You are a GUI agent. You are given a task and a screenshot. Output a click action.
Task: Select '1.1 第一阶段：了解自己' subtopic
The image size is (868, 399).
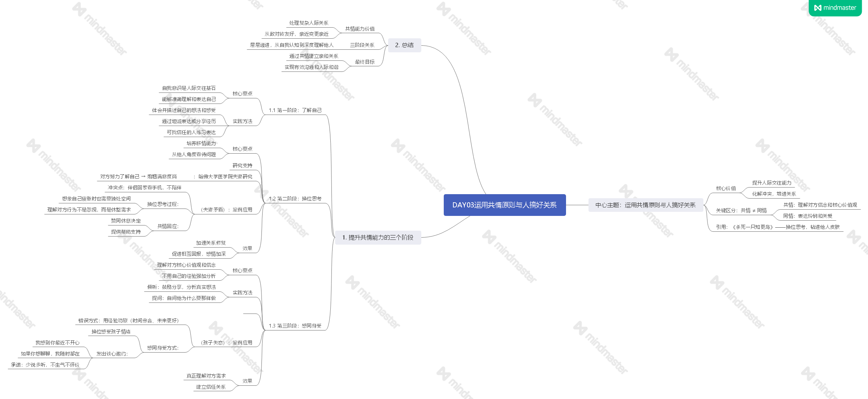click(x=295, y=110)
